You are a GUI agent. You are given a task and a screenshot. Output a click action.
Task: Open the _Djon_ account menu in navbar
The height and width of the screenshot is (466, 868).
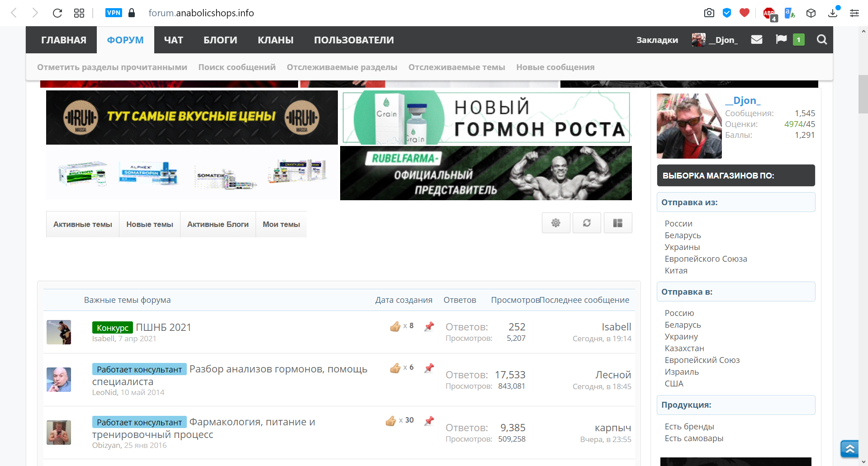715,40
